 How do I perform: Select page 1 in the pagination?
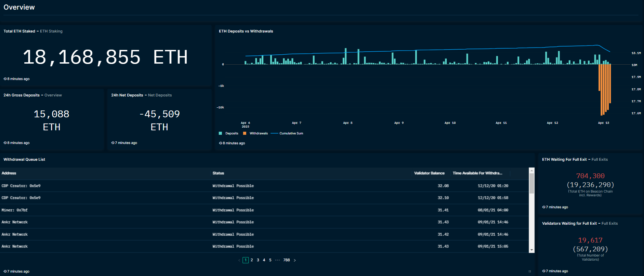(x=246, y=260)
